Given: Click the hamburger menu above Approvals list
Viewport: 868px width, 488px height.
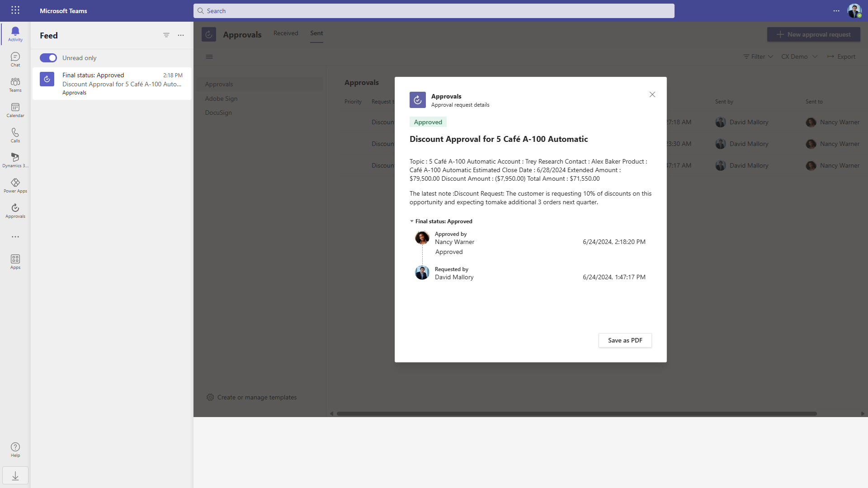Looking at the screenshot, I should [209, 56].
